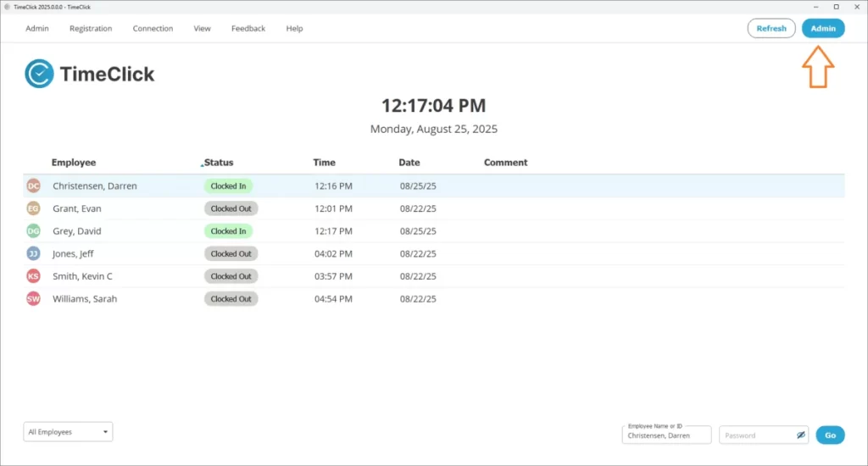Click into the Password field
868x466 pixels.
(x=754, y=435)
